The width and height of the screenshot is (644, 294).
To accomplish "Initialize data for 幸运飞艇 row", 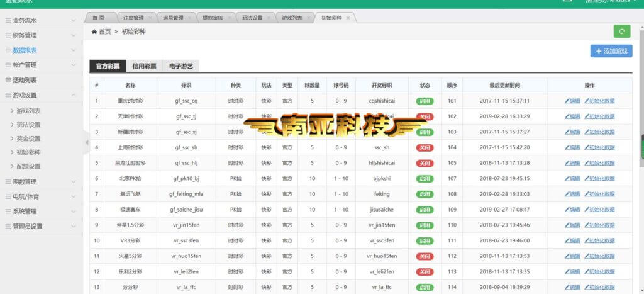I will coord(599,194).
